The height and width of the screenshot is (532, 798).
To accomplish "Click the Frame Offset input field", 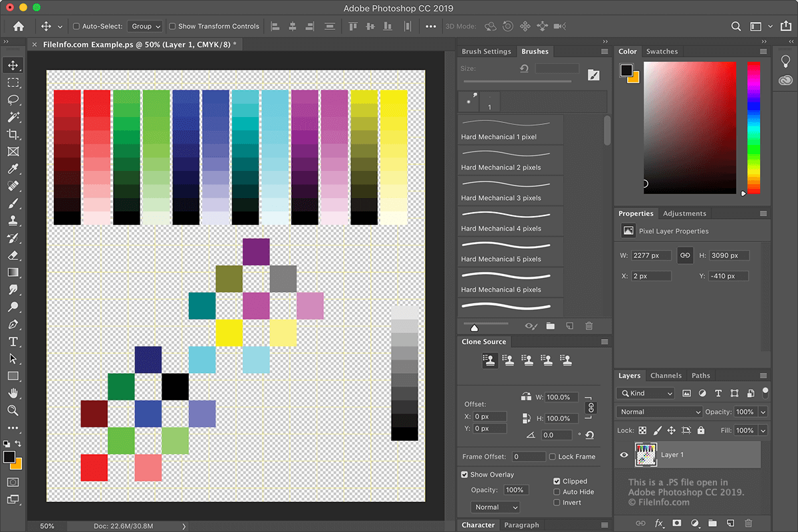I will coord(529,457).
